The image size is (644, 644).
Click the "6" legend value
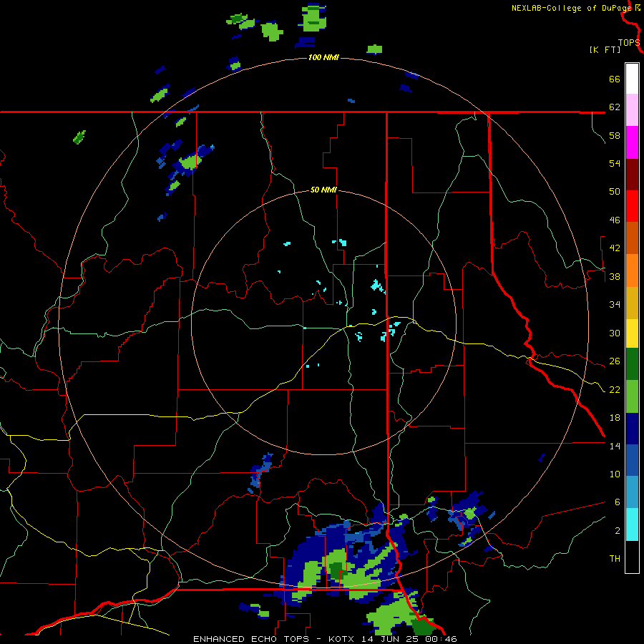tap(618, 502)
